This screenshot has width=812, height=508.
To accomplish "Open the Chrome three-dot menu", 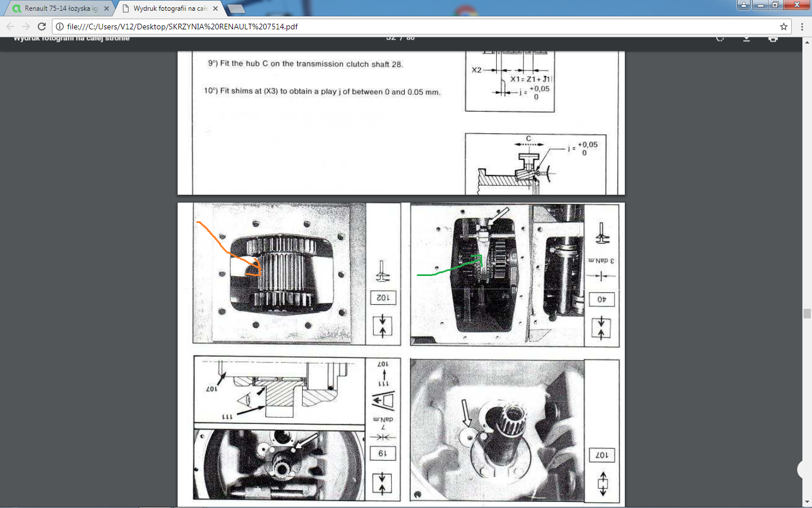I will pyautogui.click(x=802, y=27).
